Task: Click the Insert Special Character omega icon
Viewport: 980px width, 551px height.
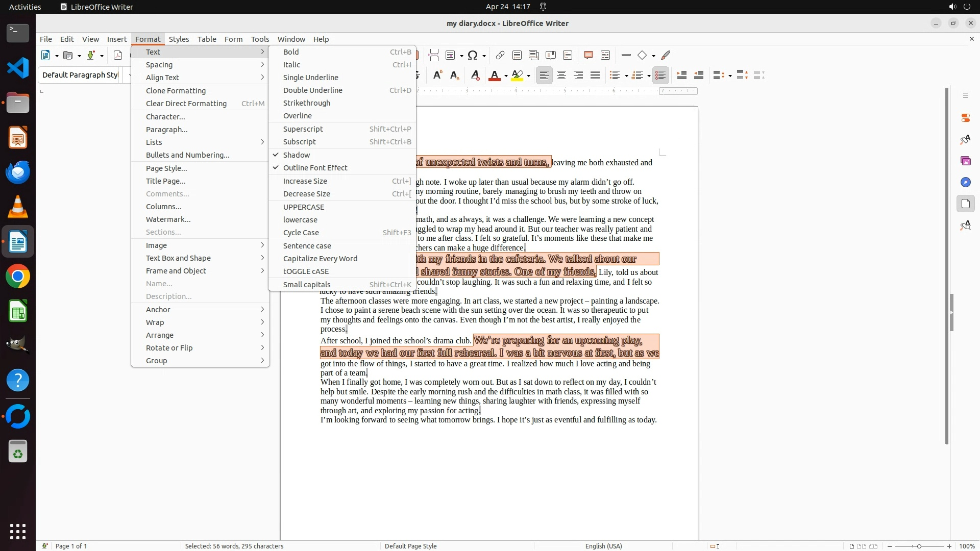Action: click(x=473, y=55)
